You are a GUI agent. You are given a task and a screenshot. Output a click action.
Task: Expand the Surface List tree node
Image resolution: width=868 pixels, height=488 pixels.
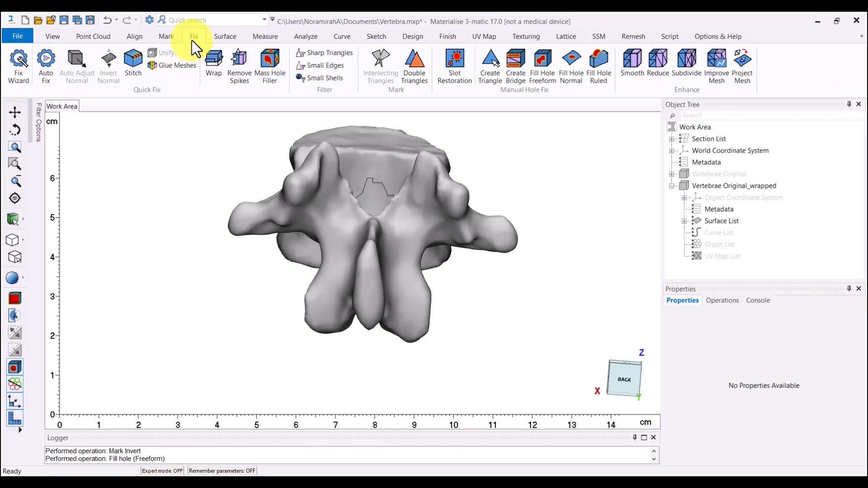684,221
